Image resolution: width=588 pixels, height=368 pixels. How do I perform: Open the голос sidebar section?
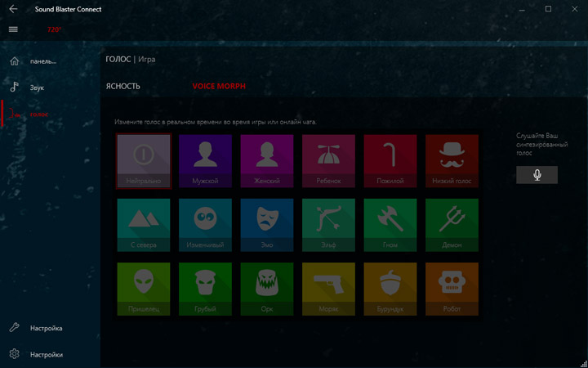(51, 114)
